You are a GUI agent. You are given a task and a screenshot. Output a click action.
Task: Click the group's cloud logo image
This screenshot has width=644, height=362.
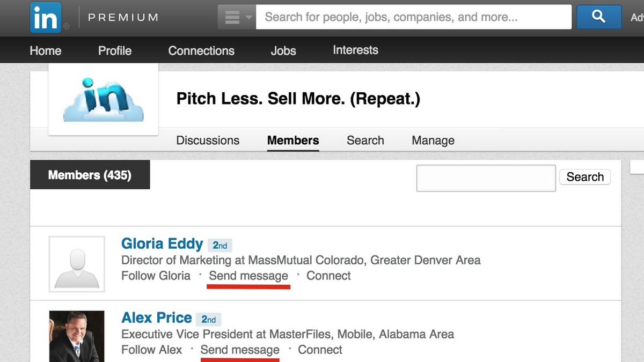click(103, 99)
